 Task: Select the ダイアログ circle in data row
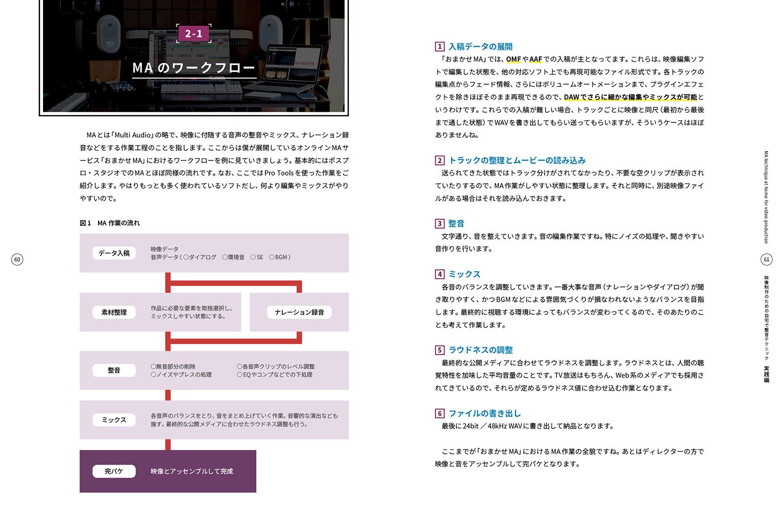pos(186,257)
